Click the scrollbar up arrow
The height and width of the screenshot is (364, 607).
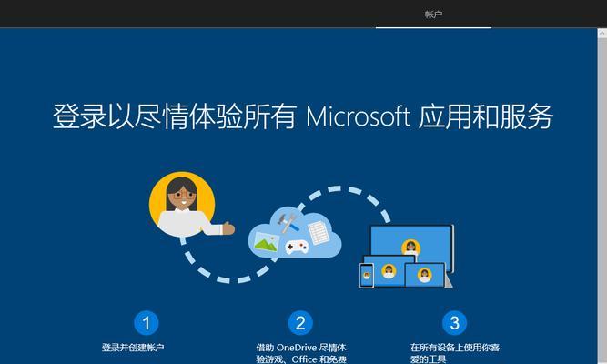click(602, 33)
